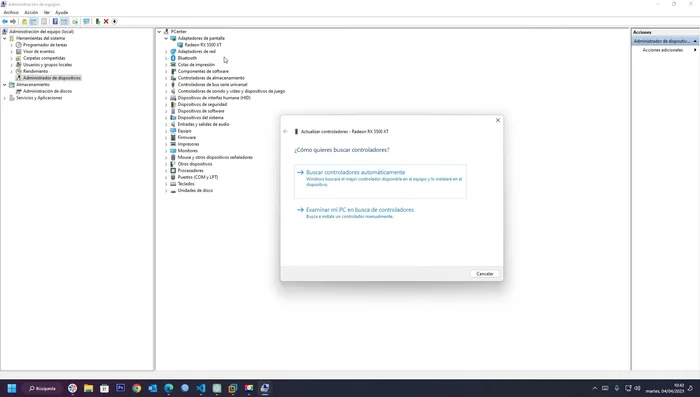Click Programador de tareas clock icon
Viewport: 700px width, 397px height.
[x=19, y=45]
